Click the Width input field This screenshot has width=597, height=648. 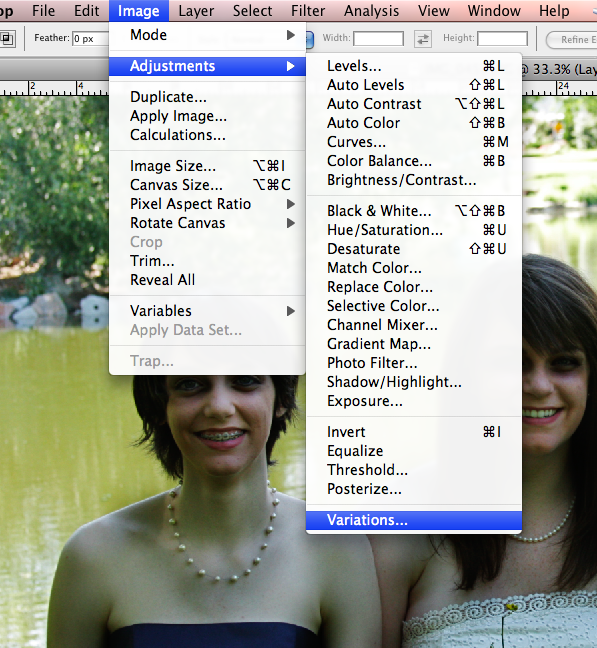point(378,39)
